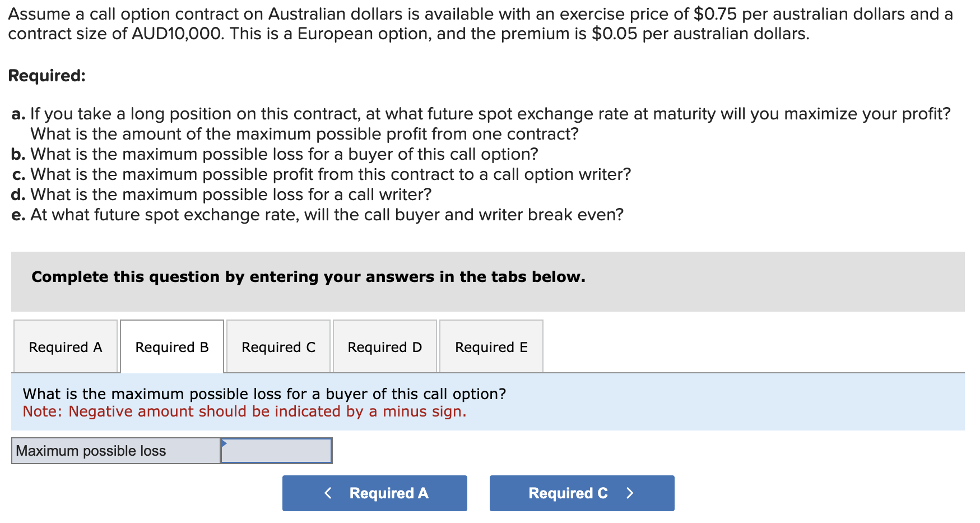Image resolution: width=980 pixels, height=523 pixels.
Task: Click the red note about the minus sign
Action: [244, 411]
